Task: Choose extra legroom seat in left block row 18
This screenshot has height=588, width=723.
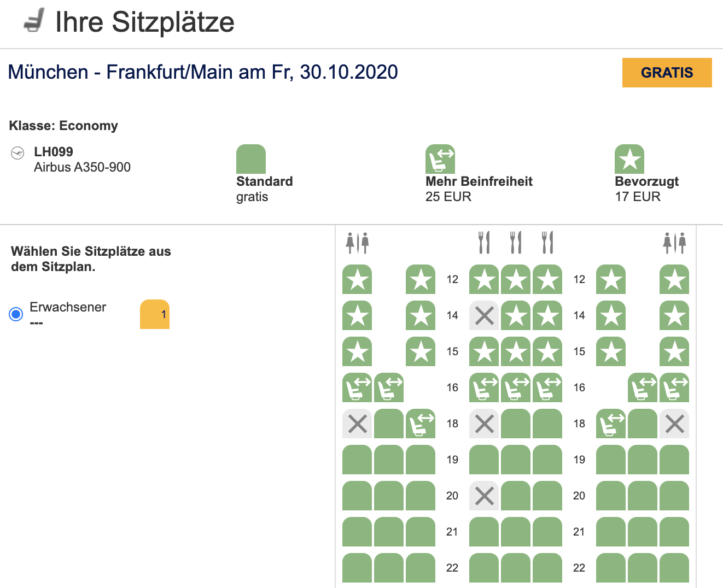Action: [x=421, y=424]
